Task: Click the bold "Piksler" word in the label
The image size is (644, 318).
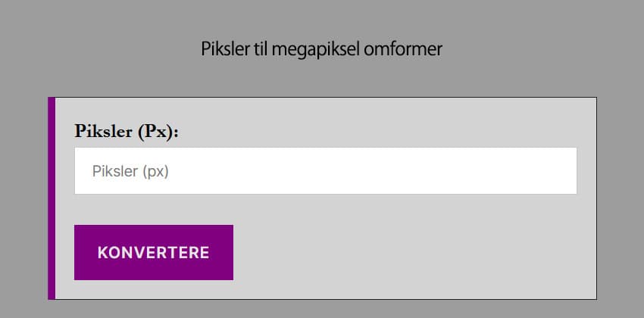Action: (x=104, y=131)
